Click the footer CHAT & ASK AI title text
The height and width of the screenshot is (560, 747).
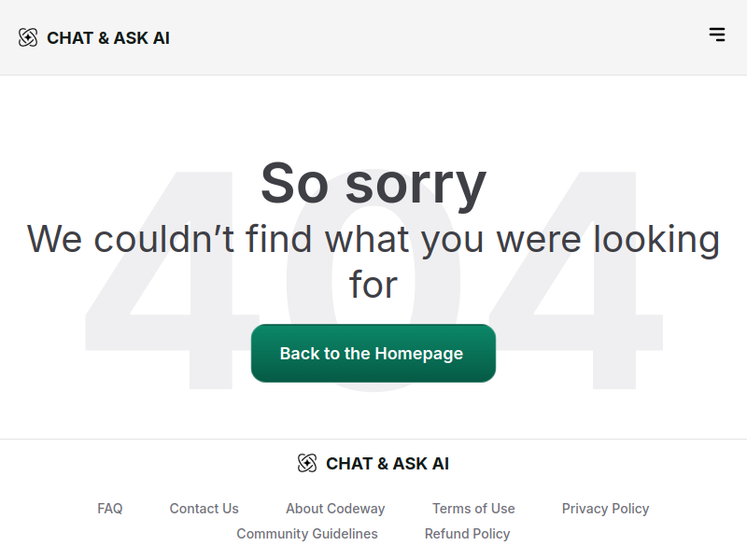point(388,464)
